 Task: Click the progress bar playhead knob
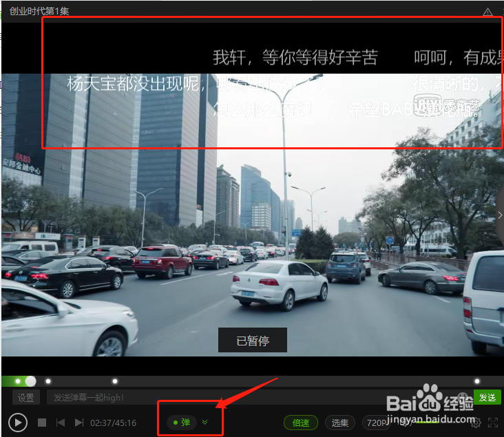pyautogui.click(x=31, y=381)
